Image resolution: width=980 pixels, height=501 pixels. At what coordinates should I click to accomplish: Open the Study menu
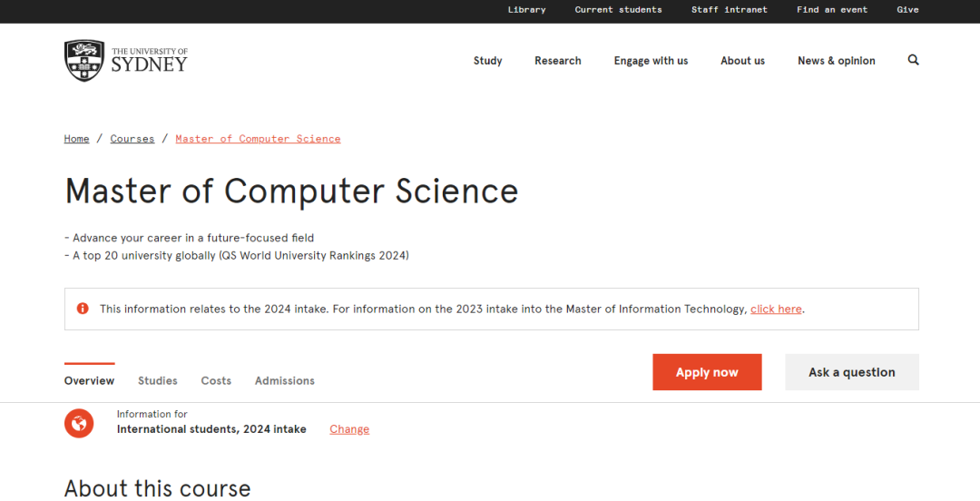coord(487,61)
